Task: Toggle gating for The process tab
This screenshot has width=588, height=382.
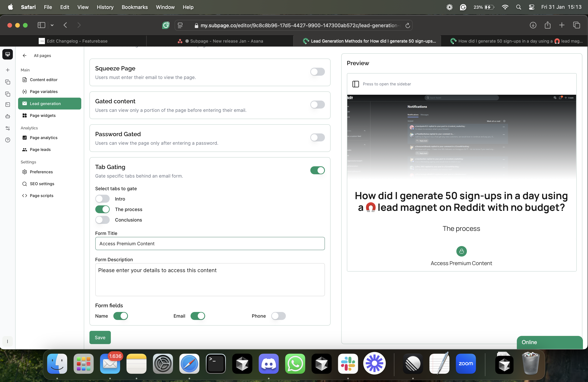Action: point(102,209)
